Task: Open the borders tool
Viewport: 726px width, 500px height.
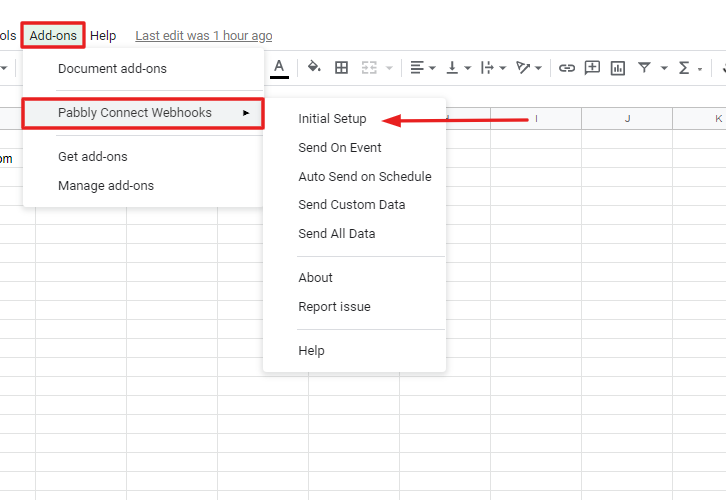Action: click(341, 68)
